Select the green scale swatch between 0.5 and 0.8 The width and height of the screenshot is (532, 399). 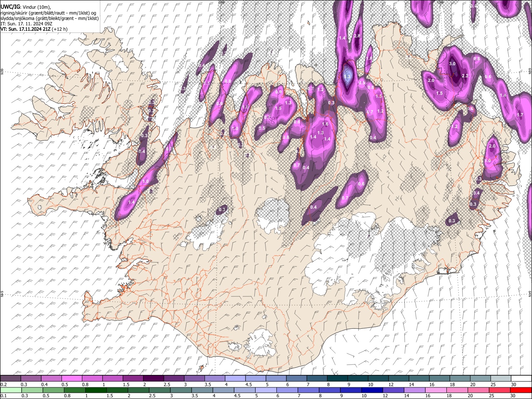coord(53,390)
